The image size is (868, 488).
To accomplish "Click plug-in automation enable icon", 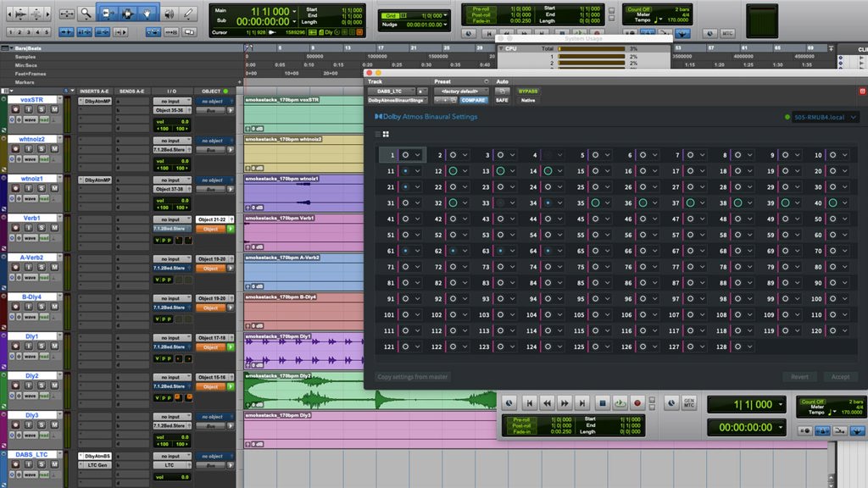I will tap(502, 91).
